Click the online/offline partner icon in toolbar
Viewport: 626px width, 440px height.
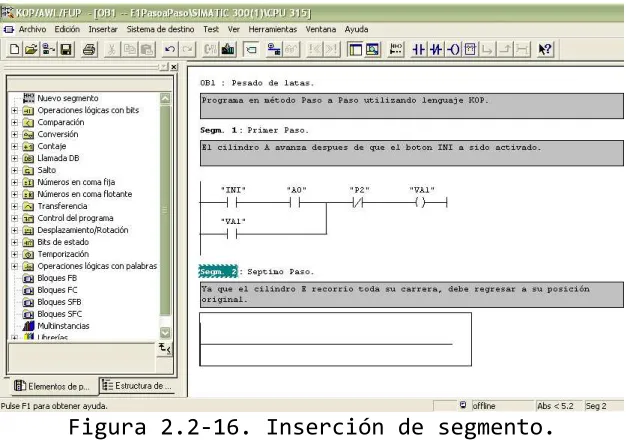(x=273, y=50)
